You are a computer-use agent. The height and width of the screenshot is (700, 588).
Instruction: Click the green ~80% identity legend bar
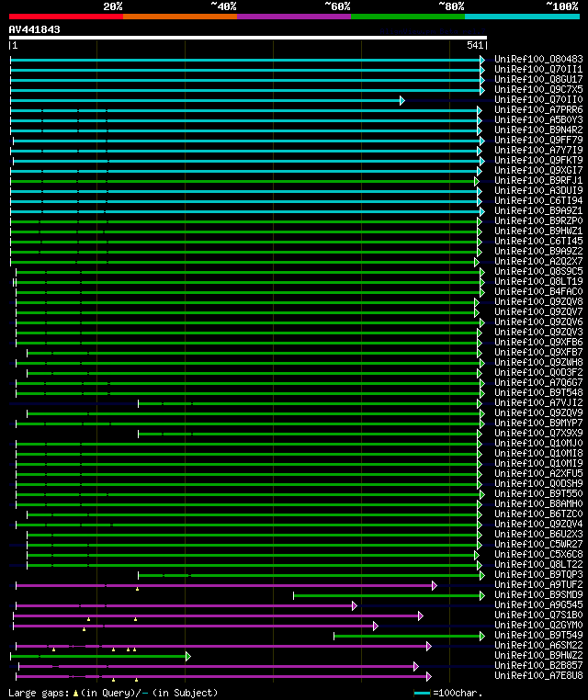(x=408, y=17)
